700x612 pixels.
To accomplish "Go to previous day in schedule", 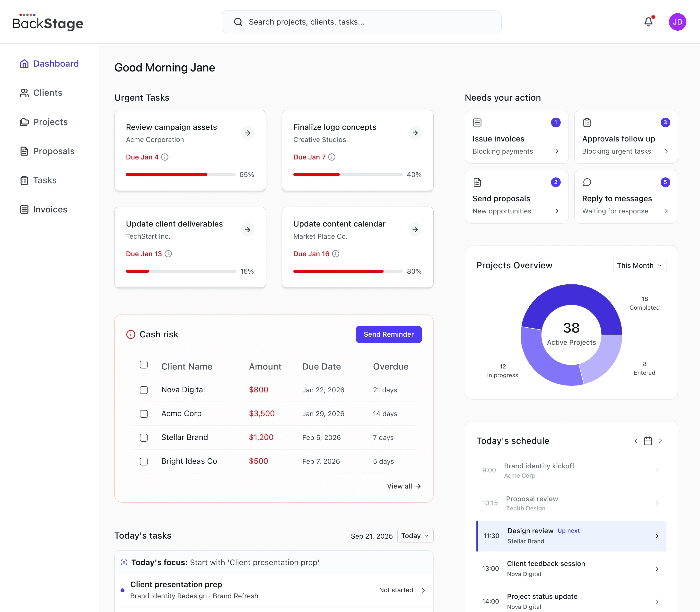I will tap(635, 441).
